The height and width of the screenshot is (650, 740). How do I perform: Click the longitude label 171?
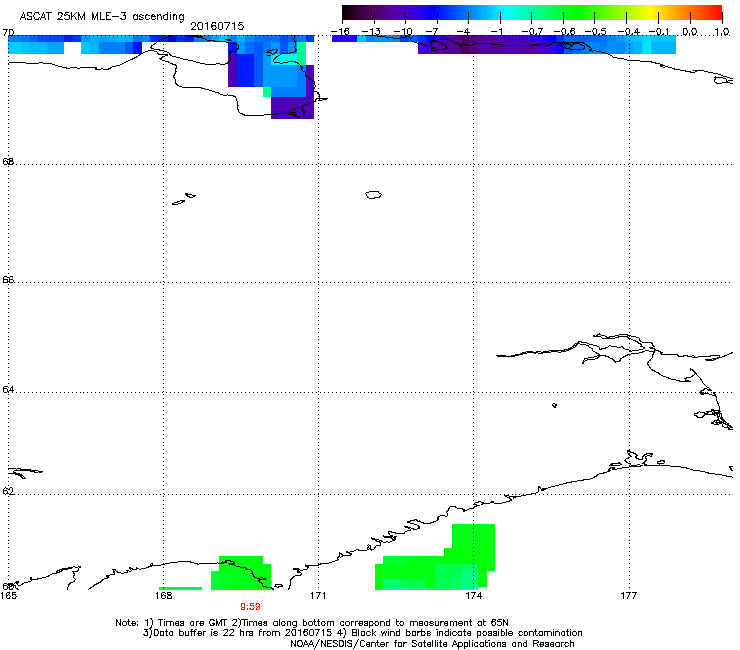318,596
